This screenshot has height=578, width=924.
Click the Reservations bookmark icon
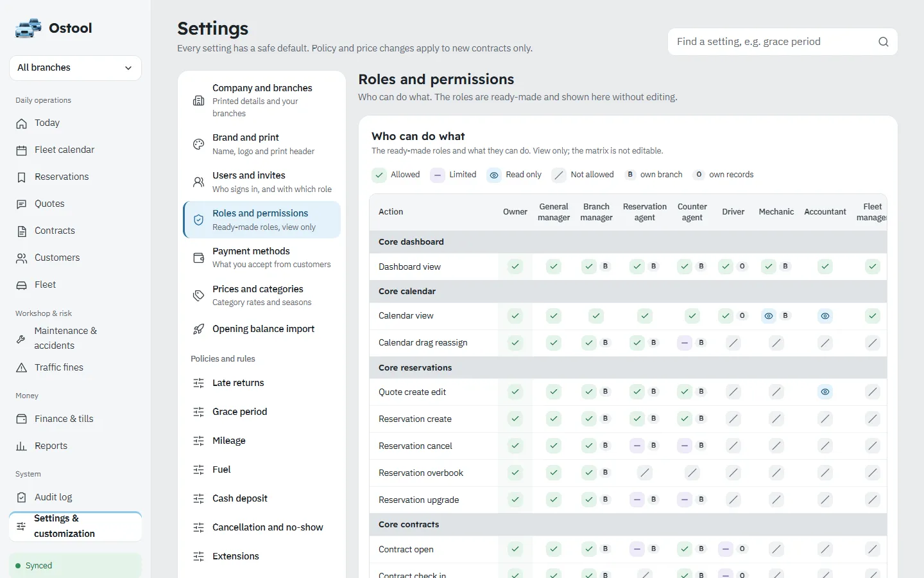click(x=22, y=177)
